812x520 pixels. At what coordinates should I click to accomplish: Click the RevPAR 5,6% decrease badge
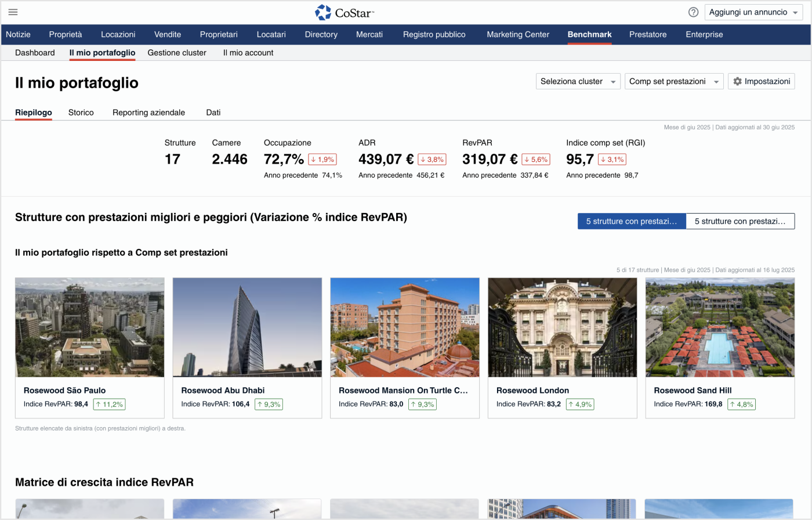pyautogui.click(x=535, y=160)
